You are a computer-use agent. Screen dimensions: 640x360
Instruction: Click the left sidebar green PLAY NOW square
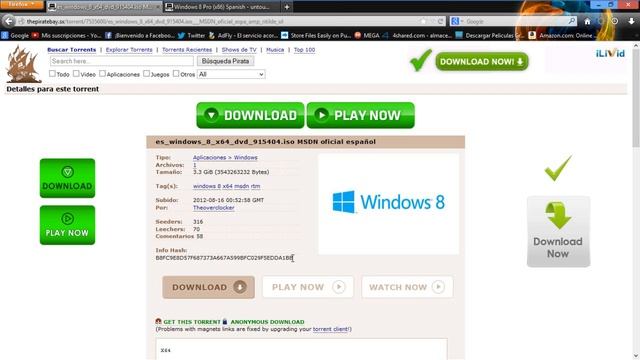pyautogui.click(x=67, y=225)
